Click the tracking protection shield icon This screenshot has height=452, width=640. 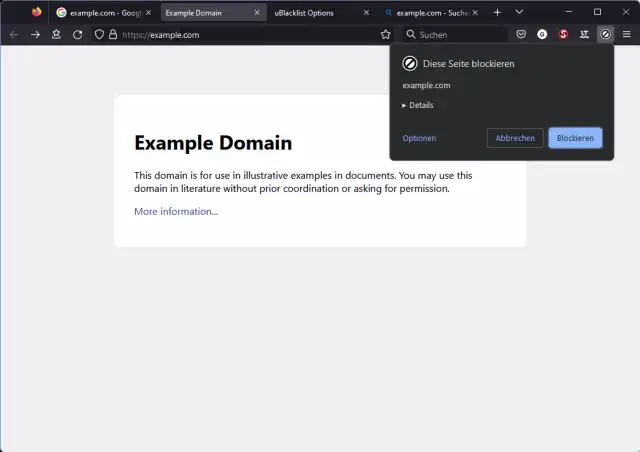point(99,34)
